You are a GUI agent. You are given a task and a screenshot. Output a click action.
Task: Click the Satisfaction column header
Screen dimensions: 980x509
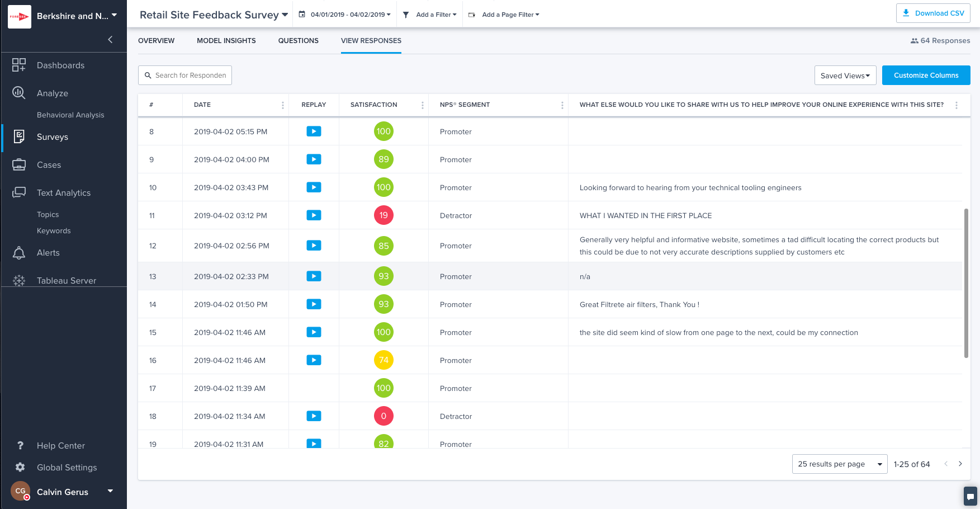click(x=374, y=105)
